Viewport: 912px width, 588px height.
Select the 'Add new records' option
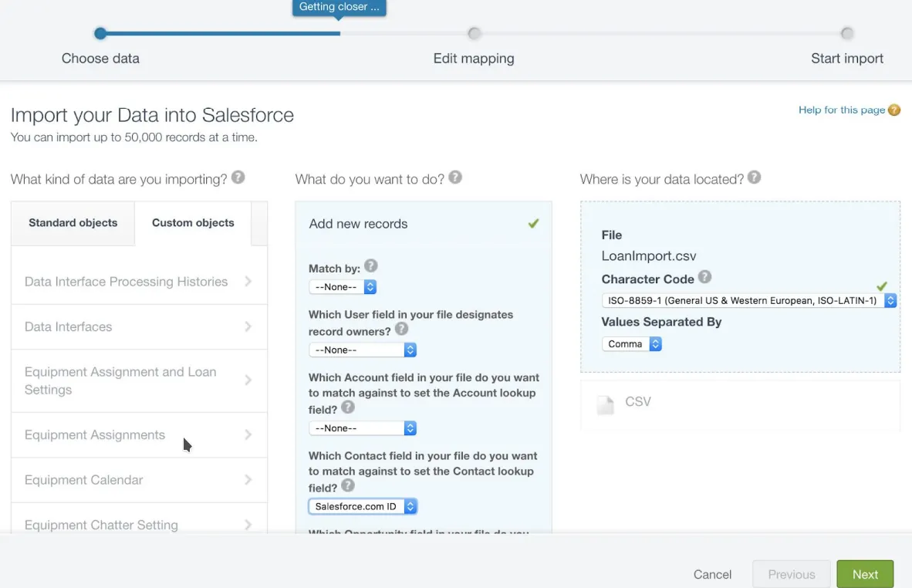click(x=424, y=224)
